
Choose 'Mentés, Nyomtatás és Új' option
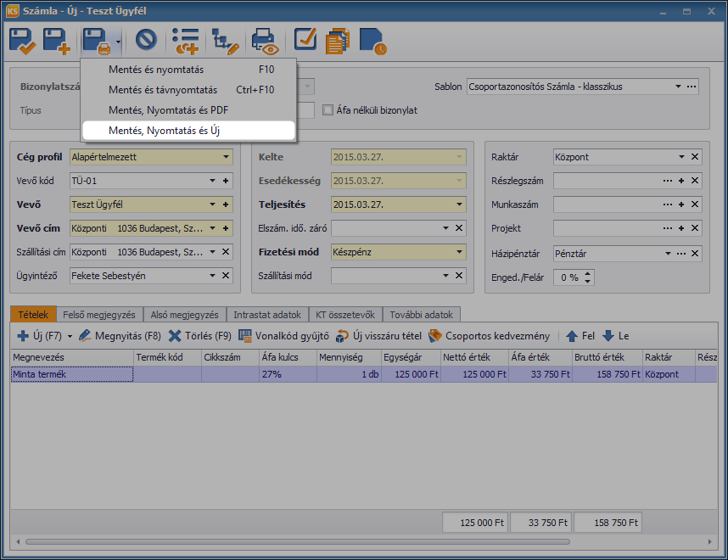[x=188, y=131]
